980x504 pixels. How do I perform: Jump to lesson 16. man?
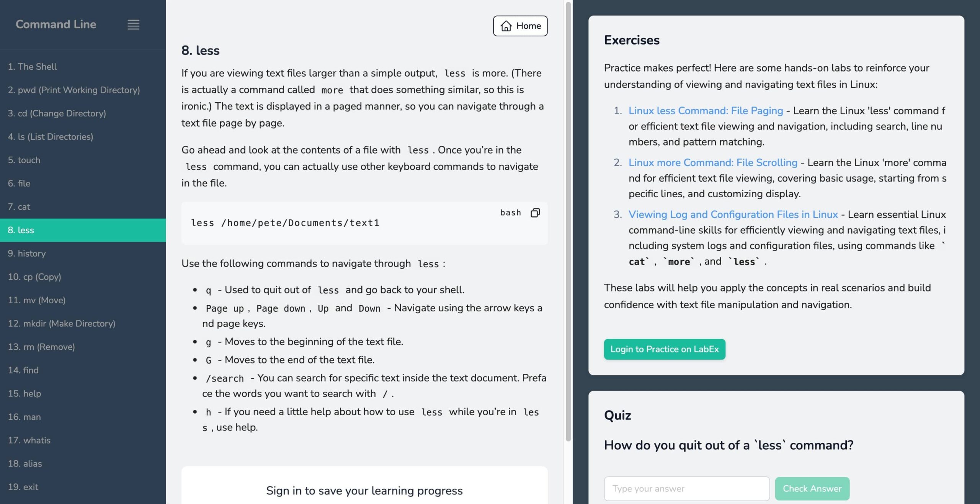point(24,417)
